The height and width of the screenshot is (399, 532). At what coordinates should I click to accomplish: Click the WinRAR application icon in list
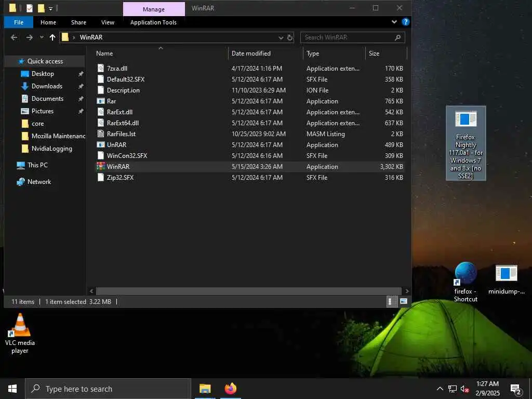pos(101,167)
